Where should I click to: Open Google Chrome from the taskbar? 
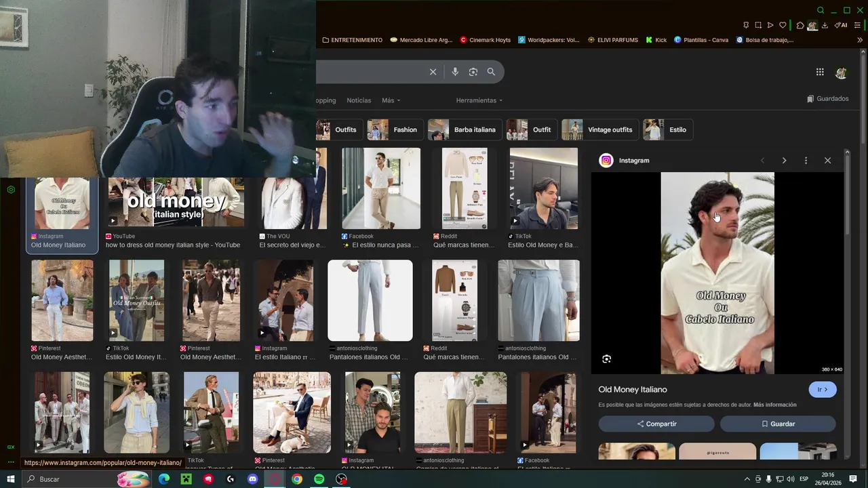pos(297,479)
